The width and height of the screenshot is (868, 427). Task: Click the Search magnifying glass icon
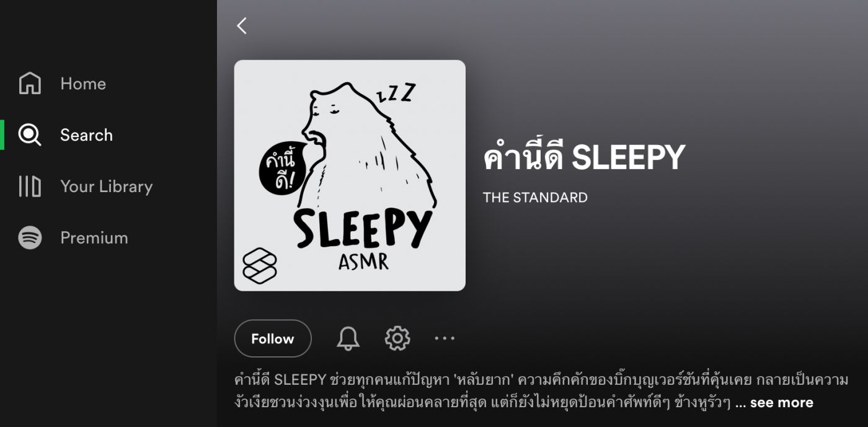30,134
